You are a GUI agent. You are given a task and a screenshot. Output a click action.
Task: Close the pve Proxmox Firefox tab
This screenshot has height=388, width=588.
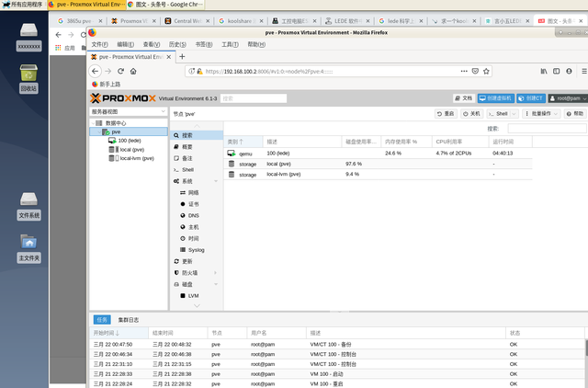pyautogui.click(x=169, y=57)
